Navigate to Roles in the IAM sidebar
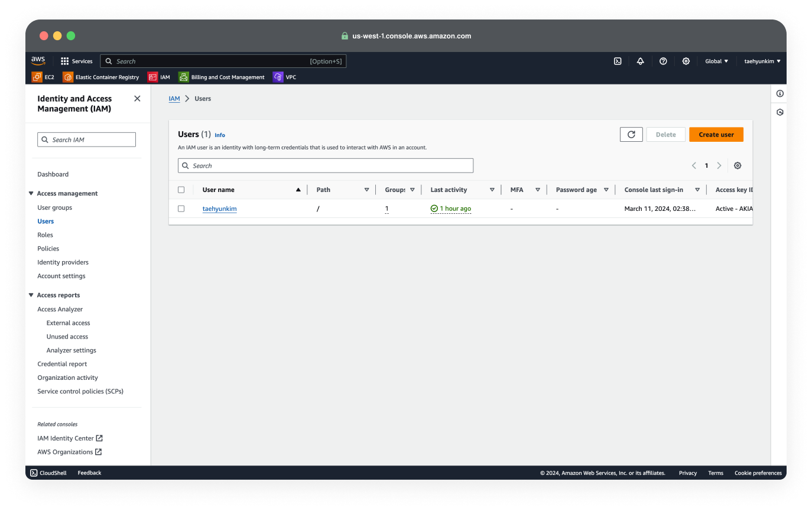The image size is (812, 511). pyautogui.click(x=46, y=235)
